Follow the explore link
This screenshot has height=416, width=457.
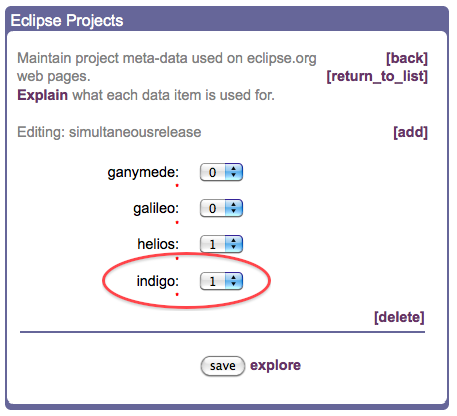pyautogui.click(x=275, y=366)
